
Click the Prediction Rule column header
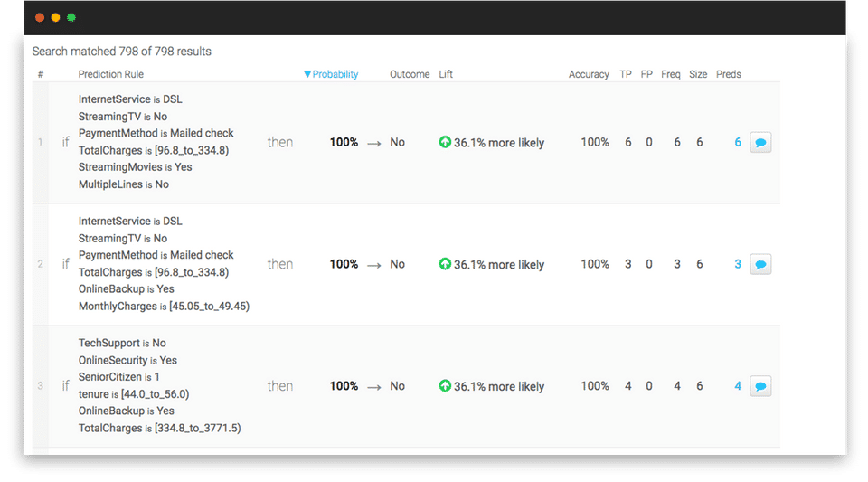click(110, 74)
